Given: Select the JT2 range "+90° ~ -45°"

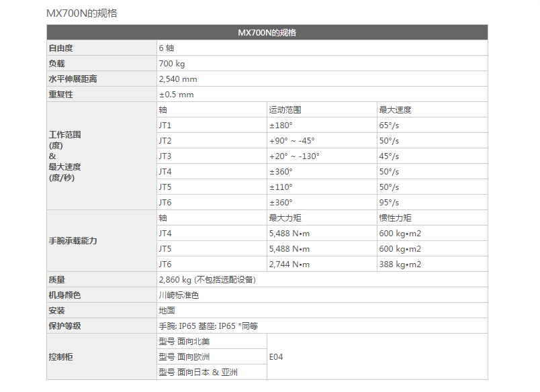Looking at the screenshot, I should click(x=292, y=141).
